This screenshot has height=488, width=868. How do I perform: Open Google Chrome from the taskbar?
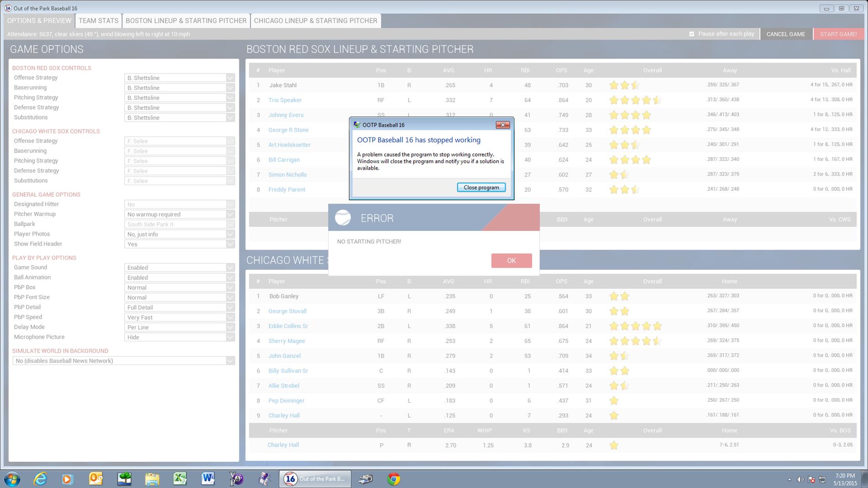tap(394, 478)
